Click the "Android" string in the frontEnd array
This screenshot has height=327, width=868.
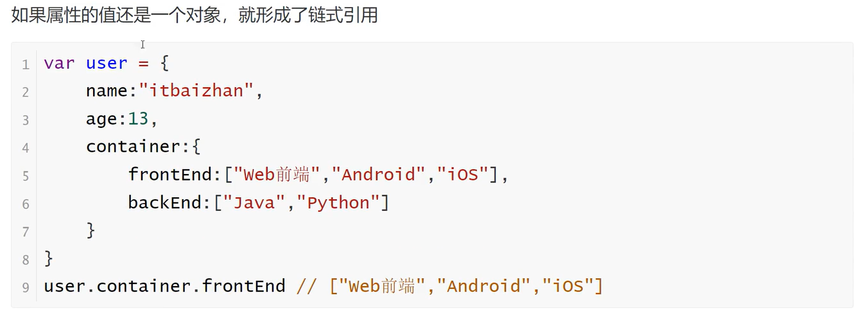click(378, 174)
